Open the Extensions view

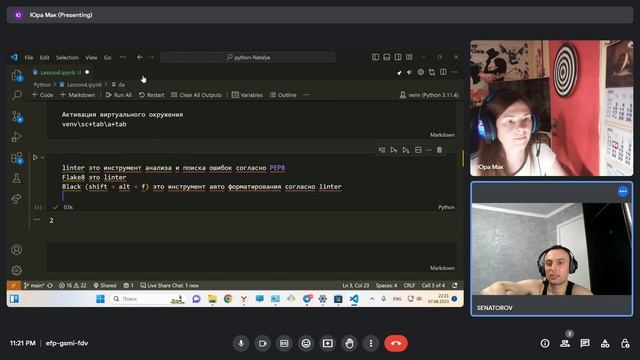(x=17, y=158)
